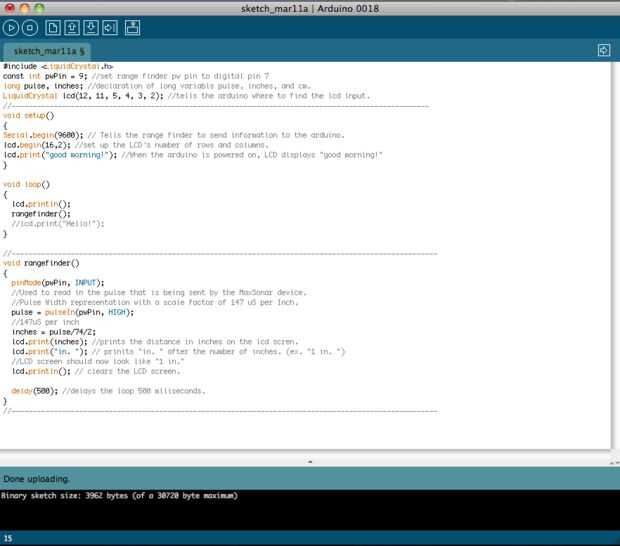Click the '//Pulse Width representation' comment line
Image resolution: width=620 pixels, height=546 pixels.
(155, 302)
